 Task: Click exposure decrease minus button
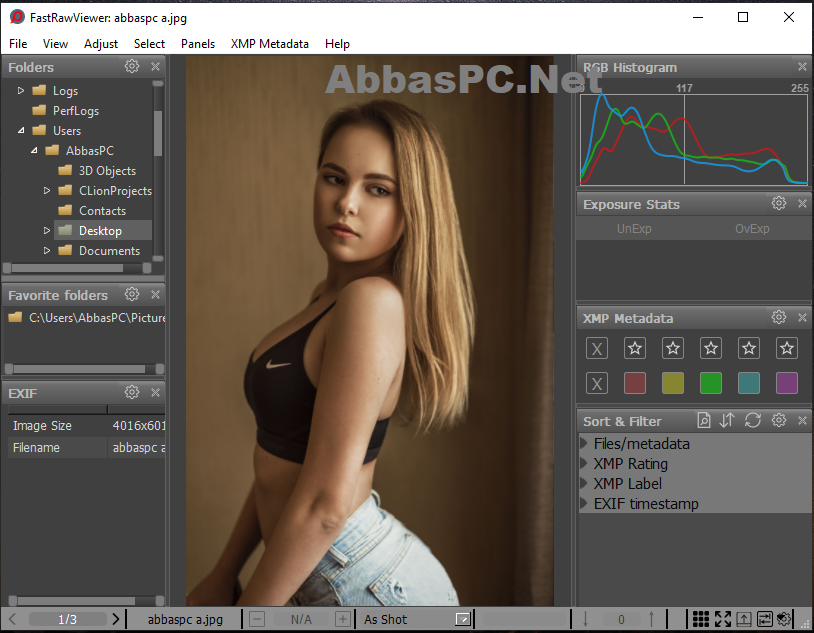coord(257,619)
